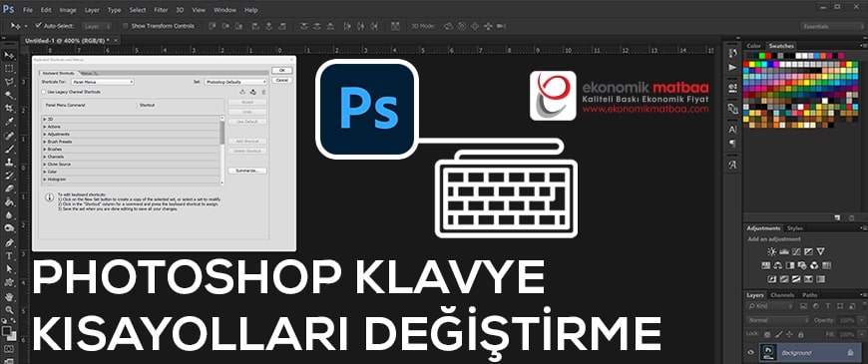The width and height of the screenshot is (868, 364).
Task: Select the Crop tool
Action: pyautogui.click(x=9, y=109)
